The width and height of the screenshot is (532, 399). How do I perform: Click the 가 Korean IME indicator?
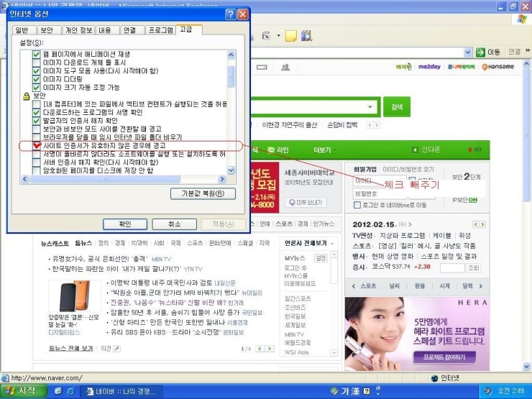click(345, 391)
